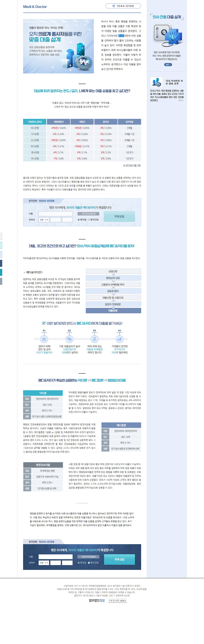
Task: Click sidebar headline 의사,약사만을 위한 대출 설계
Action: (x=174, y=82)
